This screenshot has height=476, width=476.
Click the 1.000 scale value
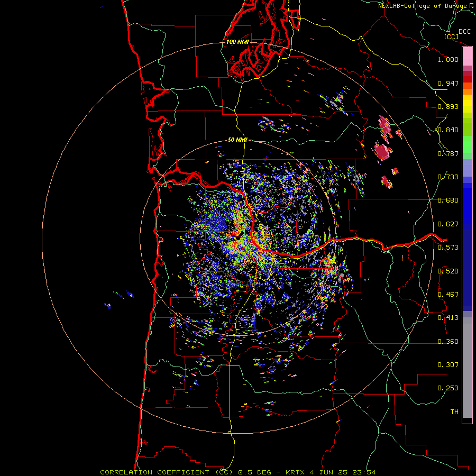click(448, 59)
